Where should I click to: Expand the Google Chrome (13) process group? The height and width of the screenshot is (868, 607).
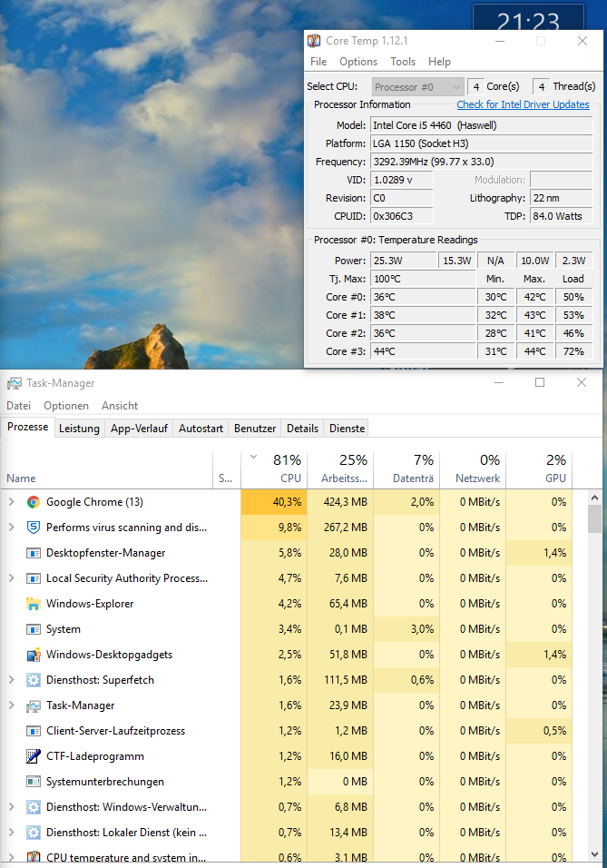point(11,502)
